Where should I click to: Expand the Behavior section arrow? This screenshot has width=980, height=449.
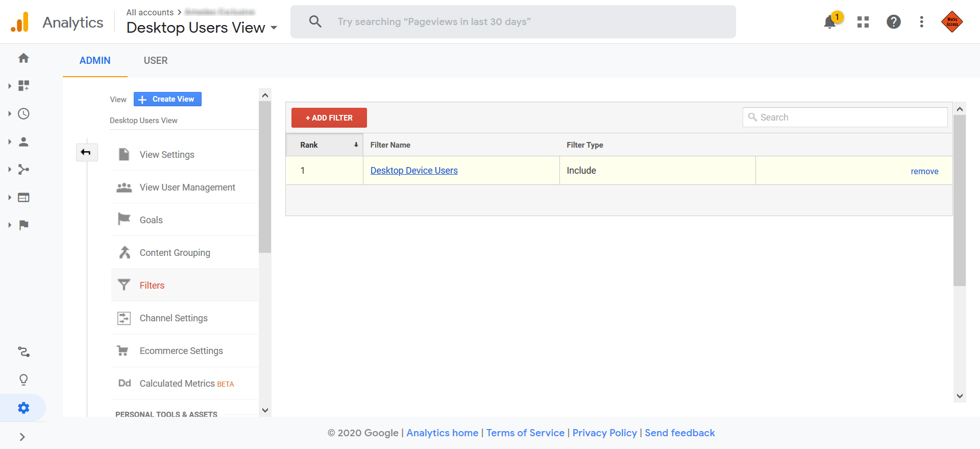(x=10, y=197)
